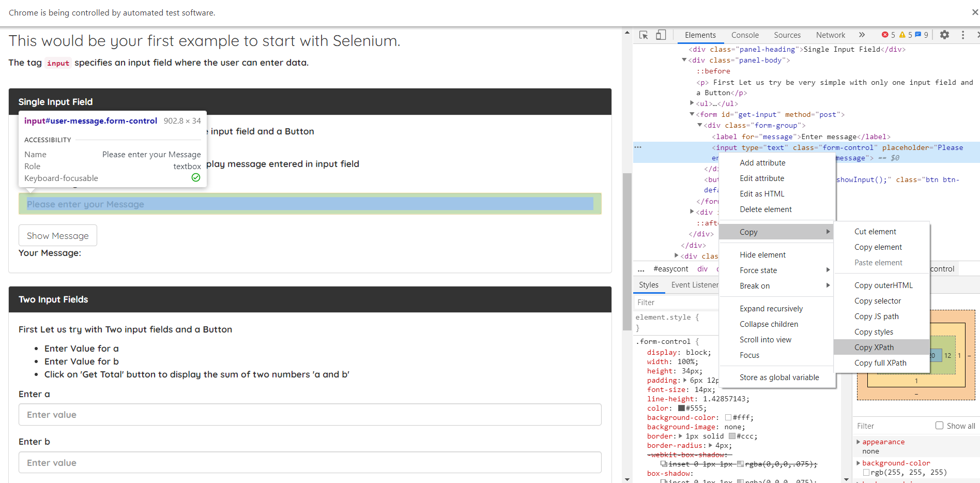Click the border #ccc color swatch

[732, 436]
